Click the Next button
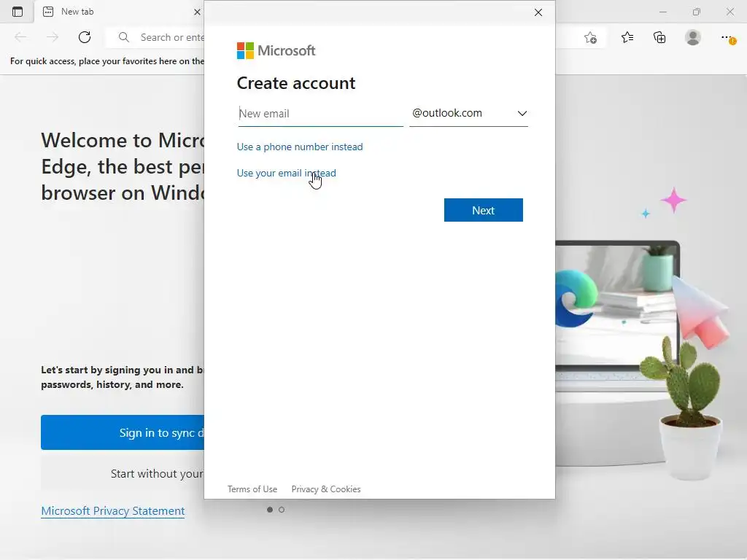This screenshot has height=560, width=747. coord(484,210)
